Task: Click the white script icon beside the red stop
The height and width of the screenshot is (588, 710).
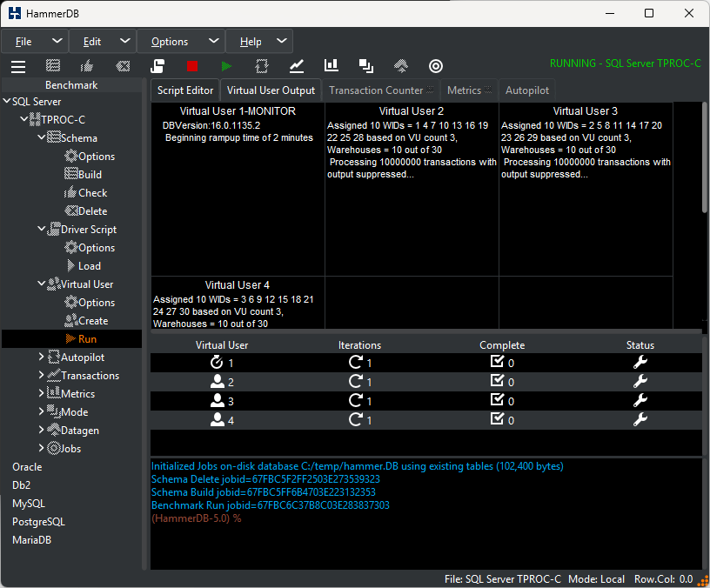Action: (x=157, y=66)
